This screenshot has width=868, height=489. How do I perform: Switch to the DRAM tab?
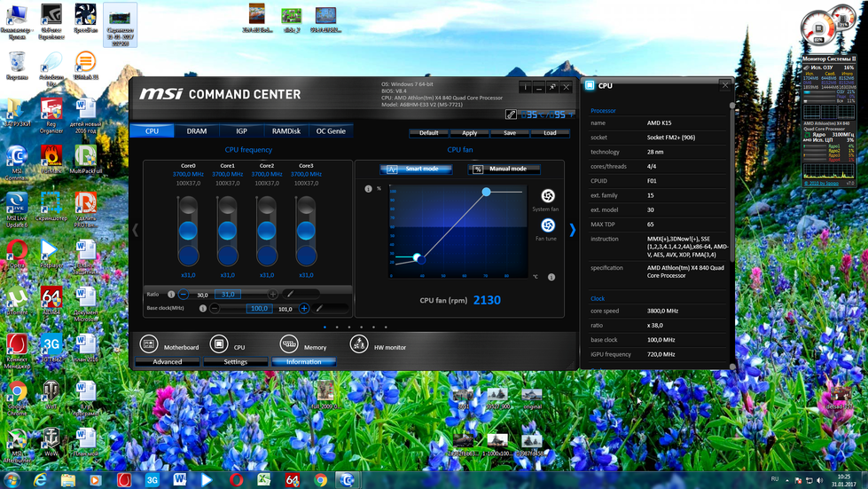(197, 131)
